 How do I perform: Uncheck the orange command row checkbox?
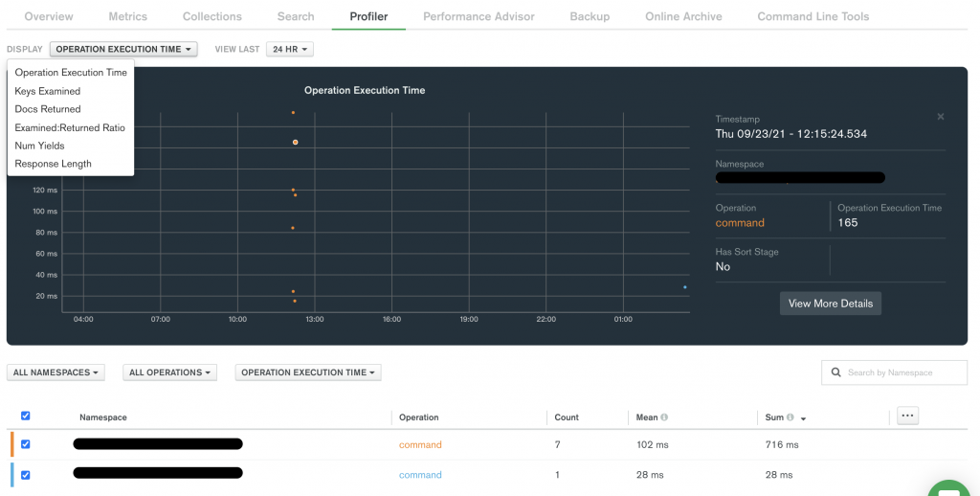(26, 444)
